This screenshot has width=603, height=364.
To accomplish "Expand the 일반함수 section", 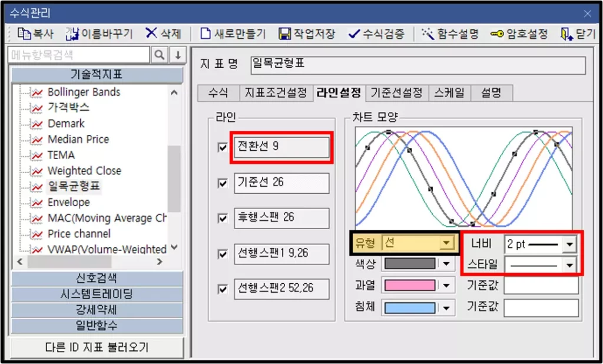I will pos(97,326).
